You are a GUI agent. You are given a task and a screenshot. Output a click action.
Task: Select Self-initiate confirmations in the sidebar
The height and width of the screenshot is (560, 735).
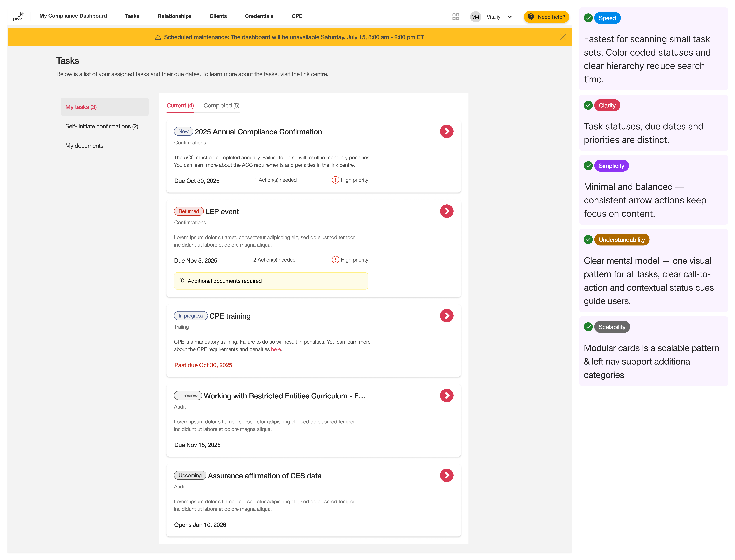[102, 126]
